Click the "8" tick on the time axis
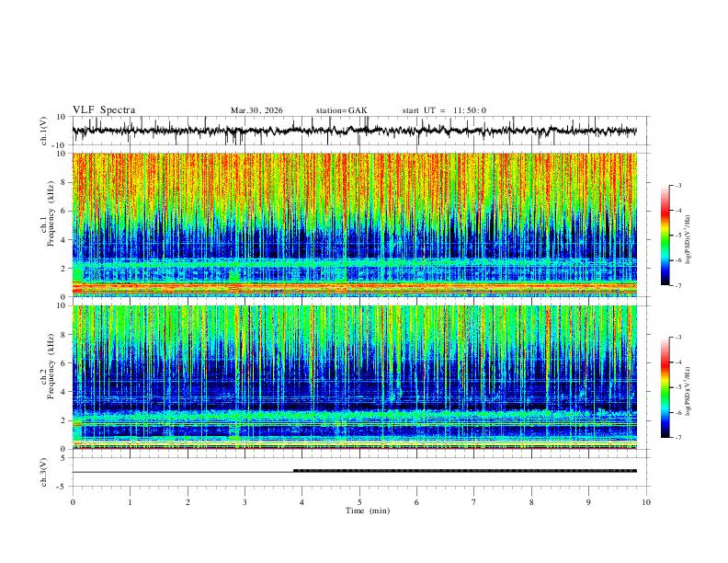This screenshot has height=563, width=728. click(531, 502)
